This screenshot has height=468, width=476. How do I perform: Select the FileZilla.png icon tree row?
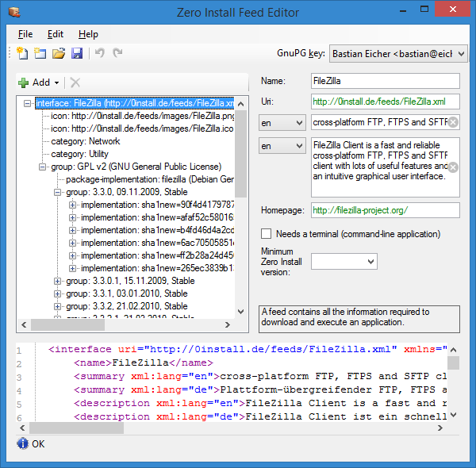(142, 116)
